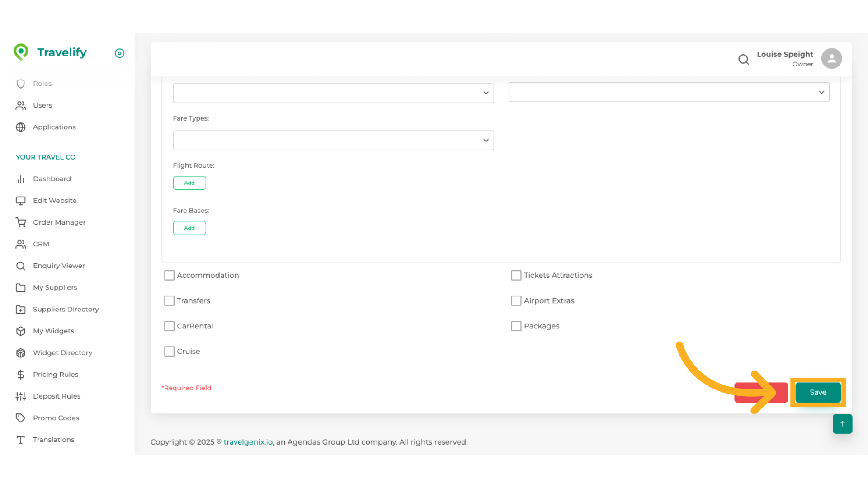Click the Widget Directory box icon

21,353
